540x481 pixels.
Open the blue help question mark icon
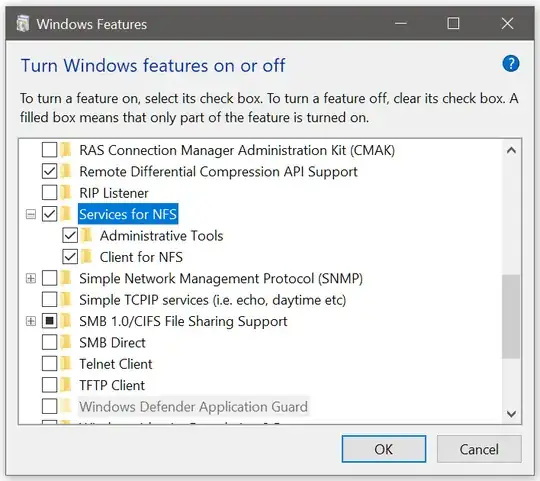coord(511,64)
